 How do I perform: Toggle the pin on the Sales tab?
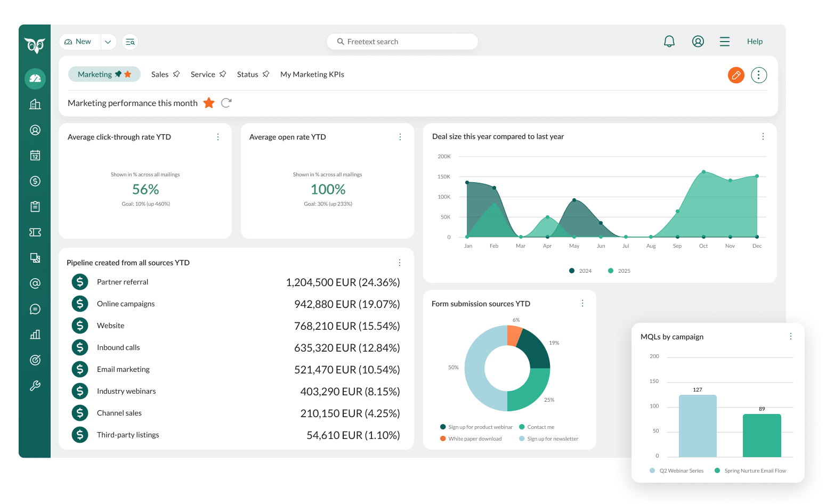176,74
